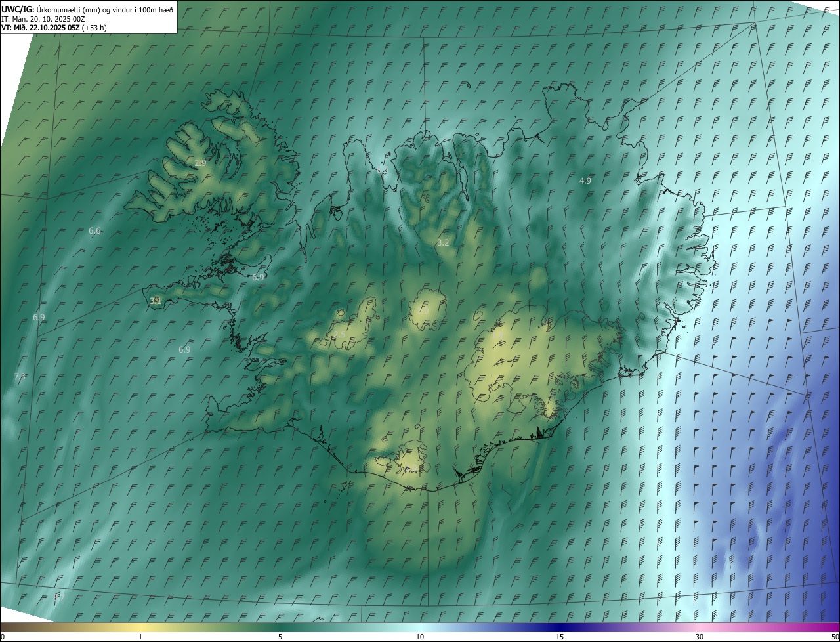Image resolution: width=840 pixels, height=642 pixels.
Task: Click the 1 tick label on the color scale
Action: coord(140,637)
